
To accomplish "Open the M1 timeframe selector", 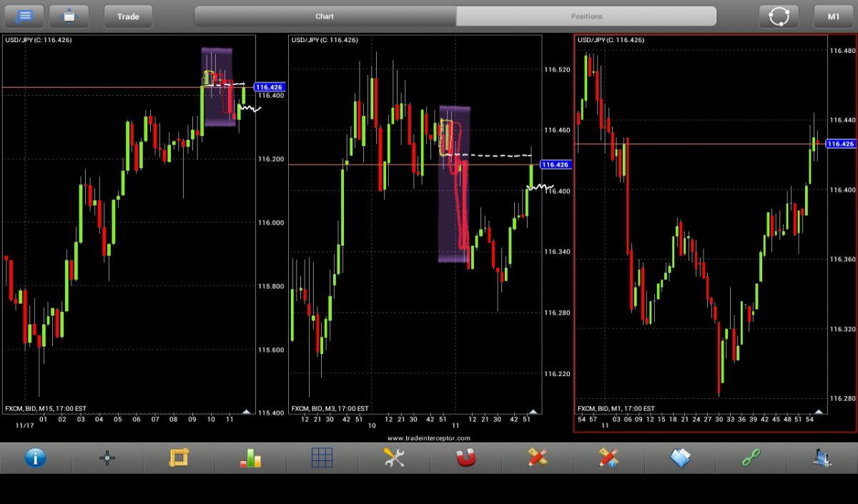I will coord(834,16).
